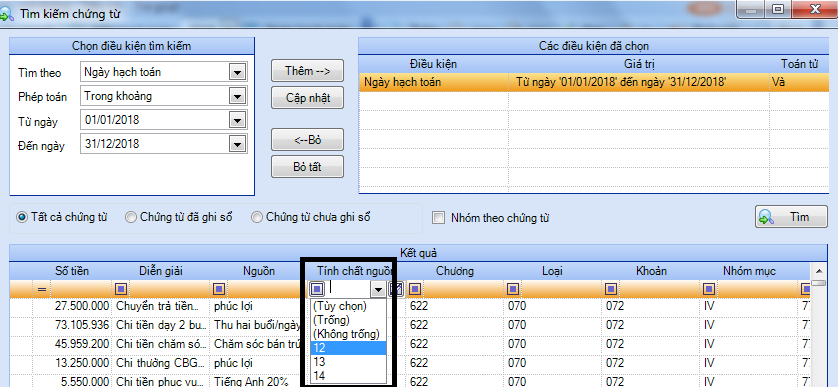Open the Từ ngày date picker
This screenshot has height=387, width=838.
[237, 121]
